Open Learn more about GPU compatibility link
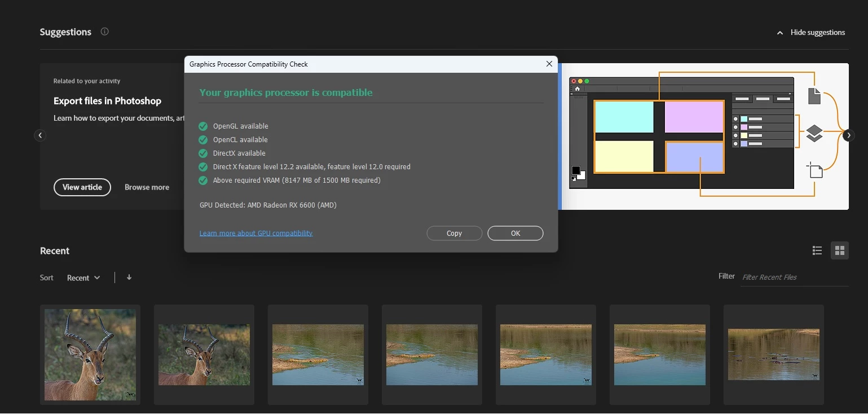Image resolution: width=868 pixels, height=414 pixels. tap(256, 233)
